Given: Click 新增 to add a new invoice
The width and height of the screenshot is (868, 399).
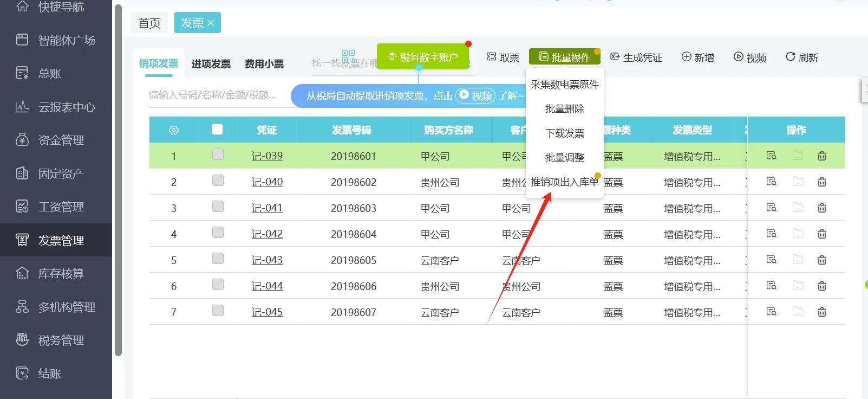Looking at the screenshot, I should (697, 57).
